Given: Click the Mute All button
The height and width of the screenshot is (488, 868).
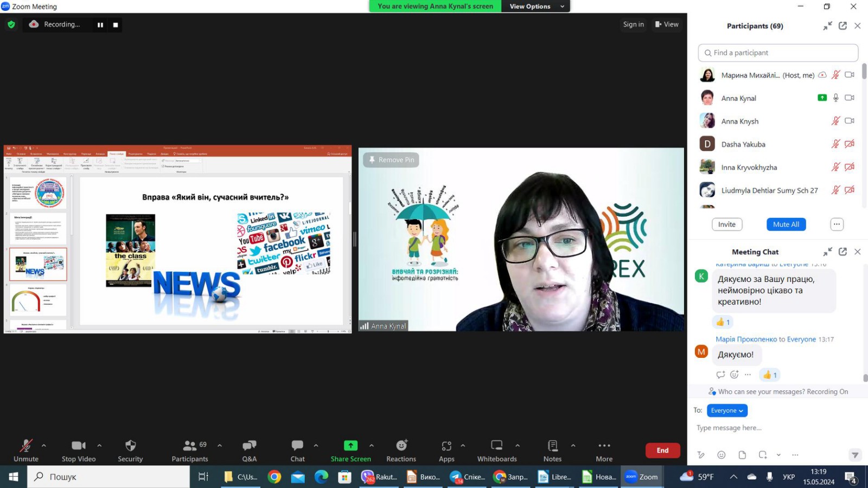Looking at the screenshot, I should tap(786, 224).
